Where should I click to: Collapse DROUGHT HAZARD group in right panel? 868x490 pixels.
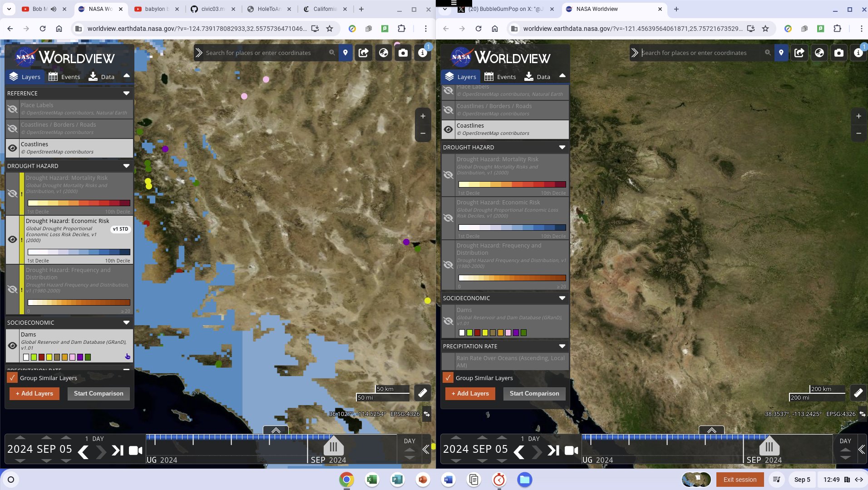pos(562,148)
